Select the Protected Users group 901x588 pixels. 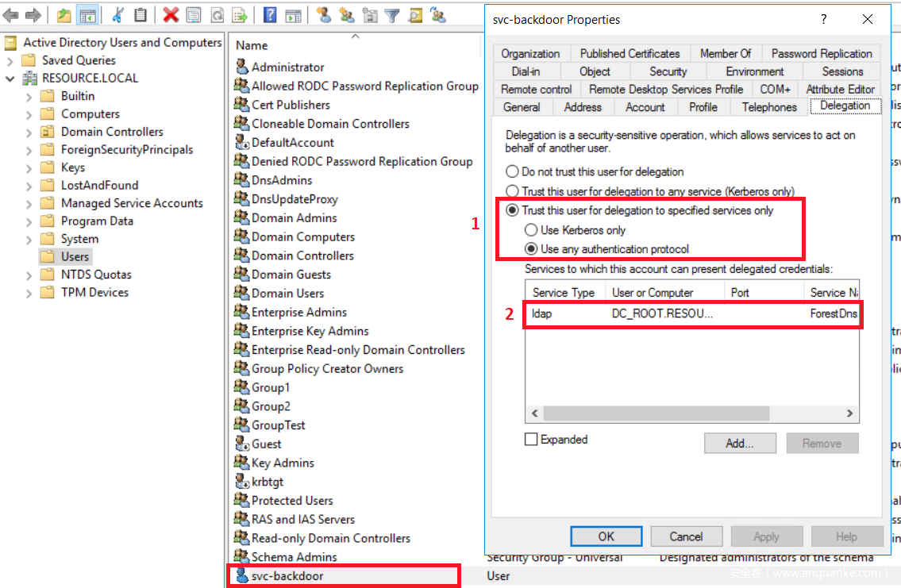(x=292, y=500)
